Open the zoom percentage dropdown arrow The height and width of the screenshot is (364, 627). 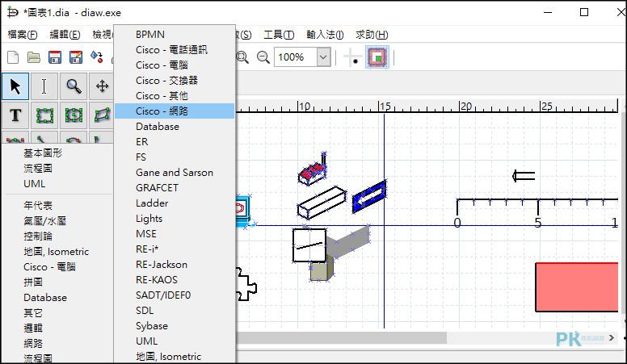pyautogui.click(x=323, y=57)
